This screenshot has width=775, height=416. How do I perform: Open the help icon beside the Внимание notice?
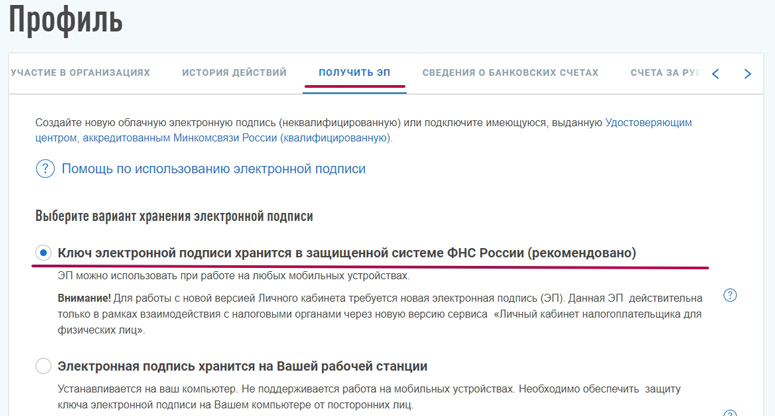click(x=730, y=295)
